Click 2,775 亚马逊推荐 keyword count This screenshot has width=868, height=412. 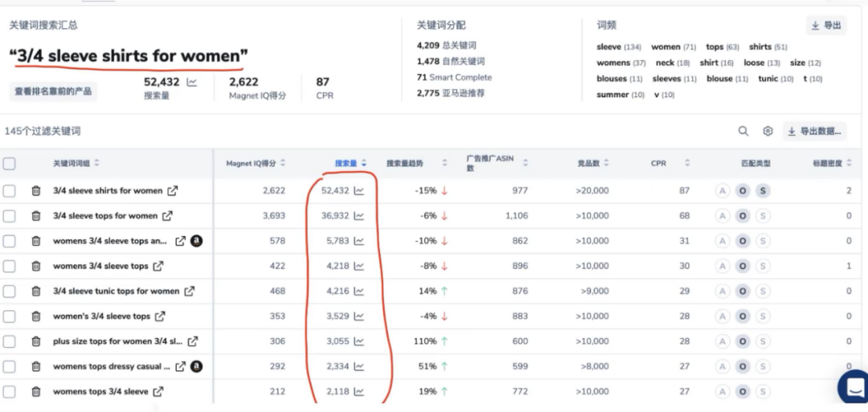click(x=451, y=93)
